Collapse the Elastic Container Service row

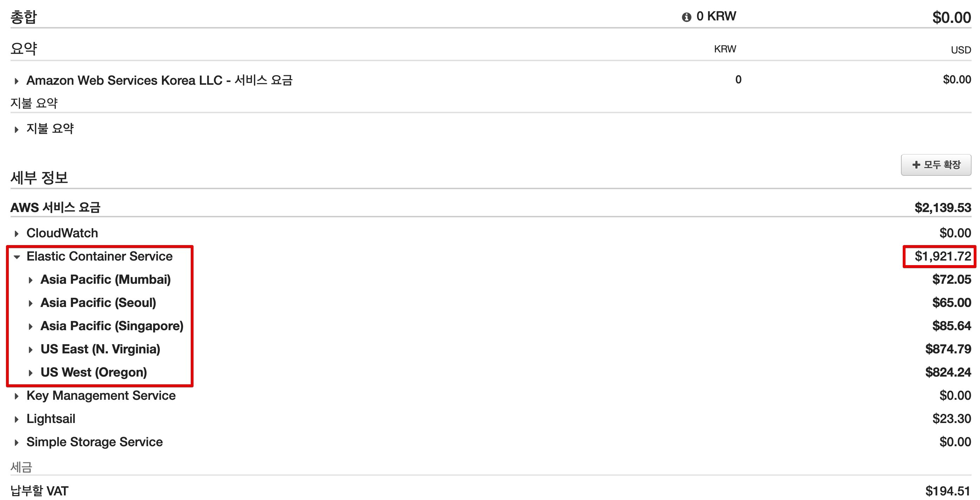tap(17, 257)
